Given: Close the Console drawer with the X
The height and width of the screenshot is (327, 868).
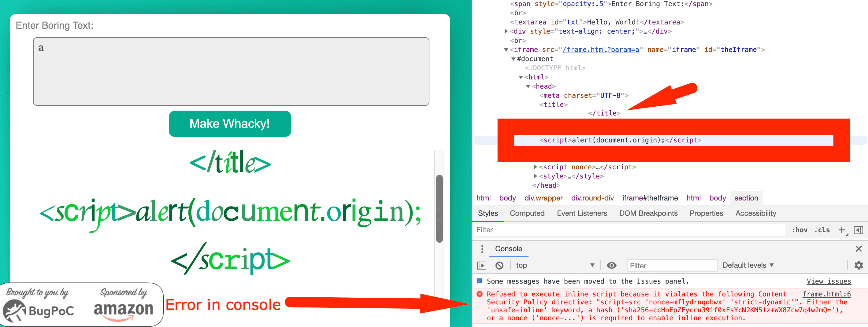Looking at the screenshot, I should tap(858, 249).
